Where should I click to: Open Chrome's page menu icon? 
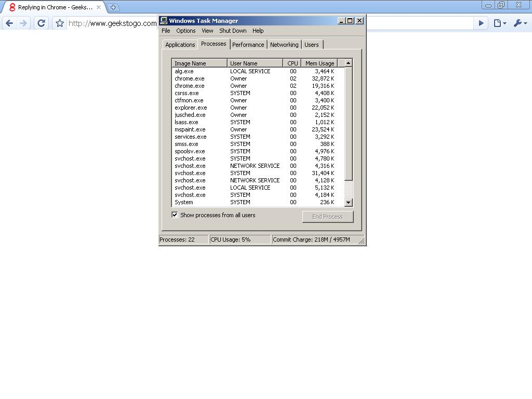[x=500, y=23]
